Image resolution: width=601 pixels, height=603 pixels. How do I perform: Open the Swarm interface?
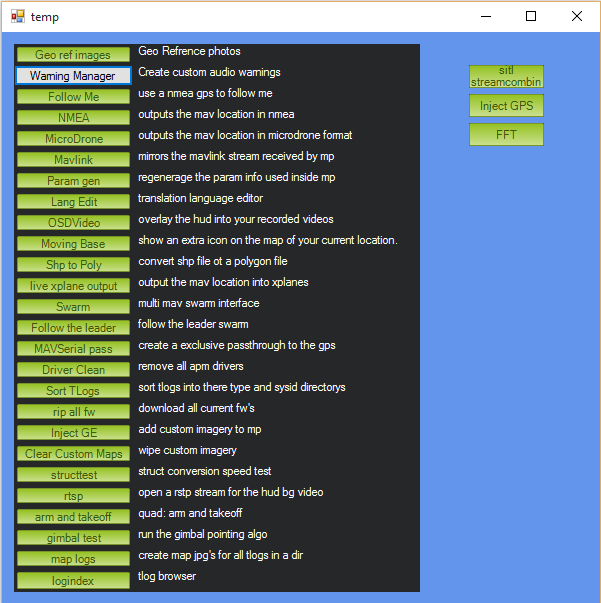[x=73, y=307]
